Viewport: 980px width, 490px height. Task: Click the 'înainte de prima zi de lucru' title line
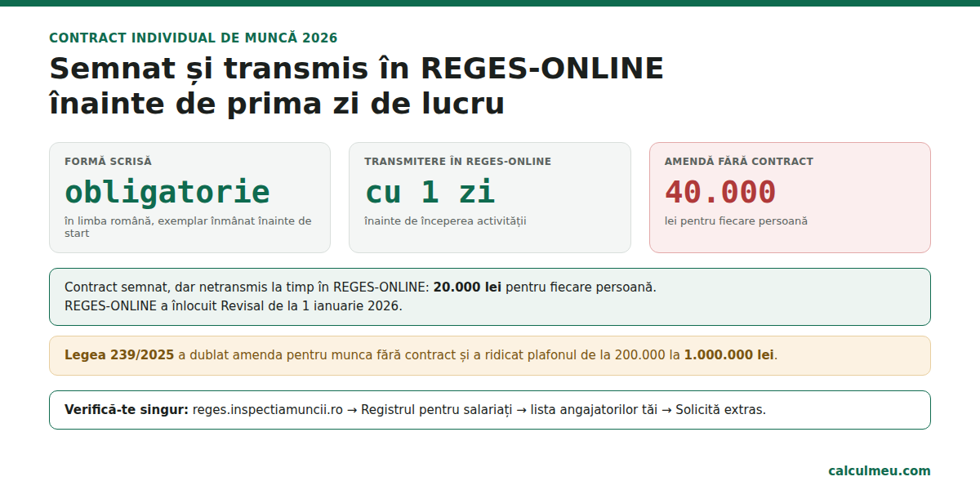pos(277,104)
